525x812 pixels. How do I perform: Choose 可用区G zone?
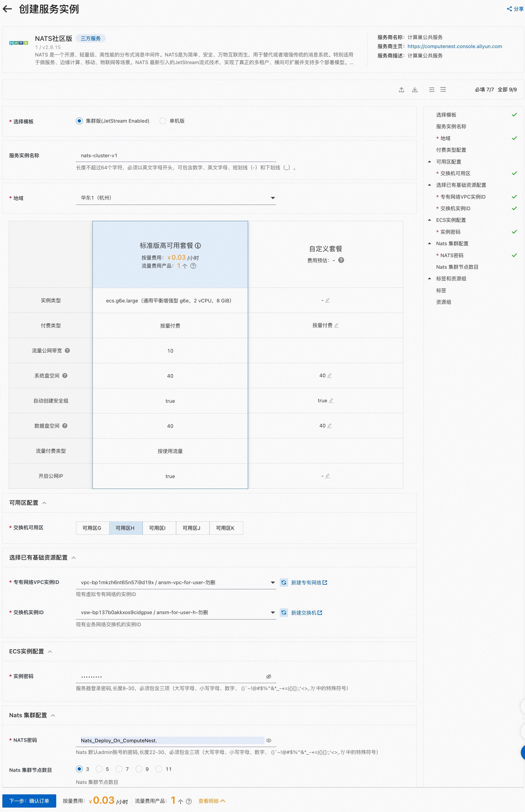pos(92,528)
